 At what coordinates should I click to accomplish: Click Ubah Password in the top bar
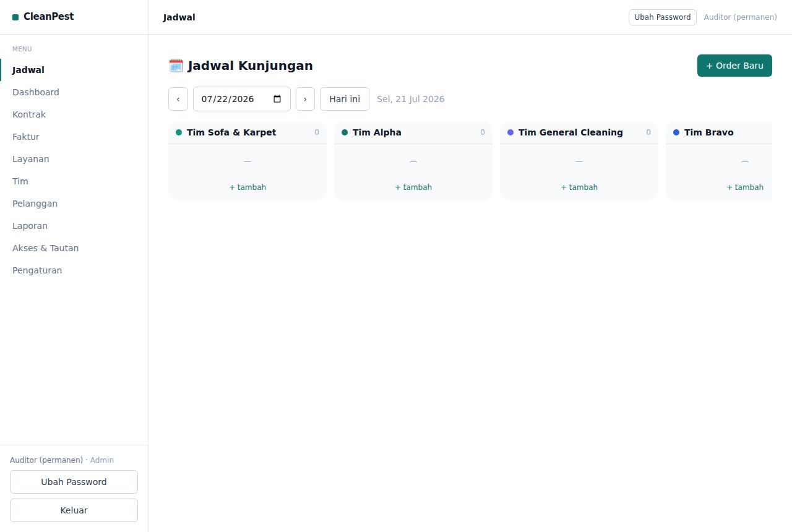click(663, 17)
